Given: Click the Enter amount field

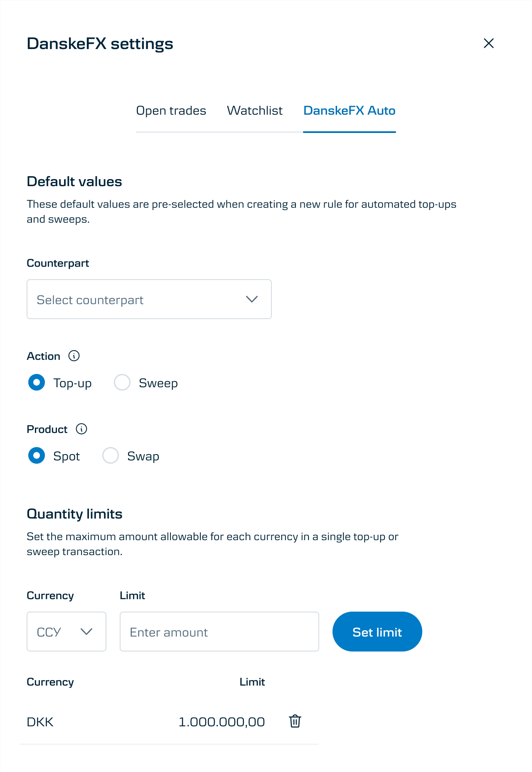Looking at the screenshot, I should point(219,632).
